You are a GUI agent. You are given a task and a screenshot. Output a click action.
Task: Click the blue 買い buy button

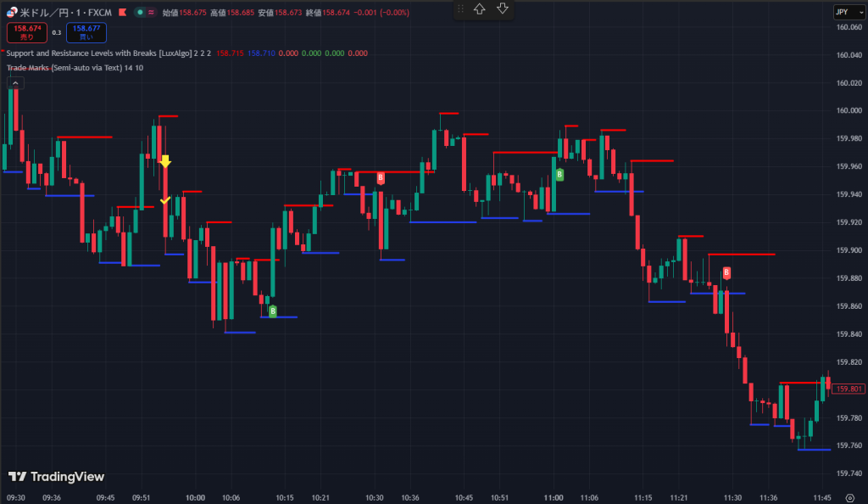86,32
